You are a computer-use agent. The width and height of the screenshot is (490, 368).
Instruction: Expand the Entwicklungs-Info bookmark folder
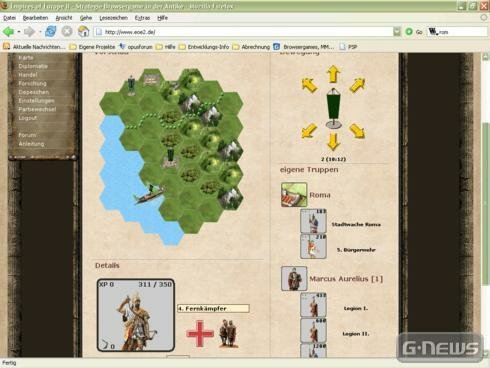point(204,47)
